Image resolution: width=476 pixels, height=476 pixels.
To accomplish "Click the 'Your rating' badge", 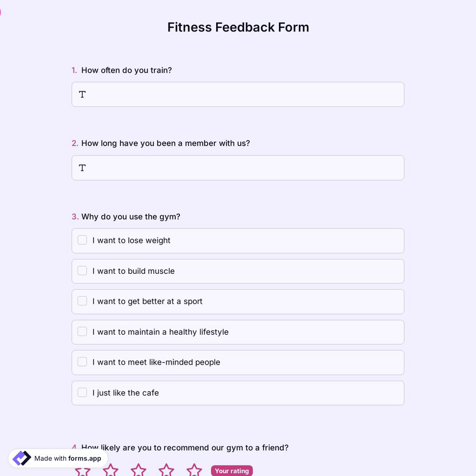I will tap(232, 471).
